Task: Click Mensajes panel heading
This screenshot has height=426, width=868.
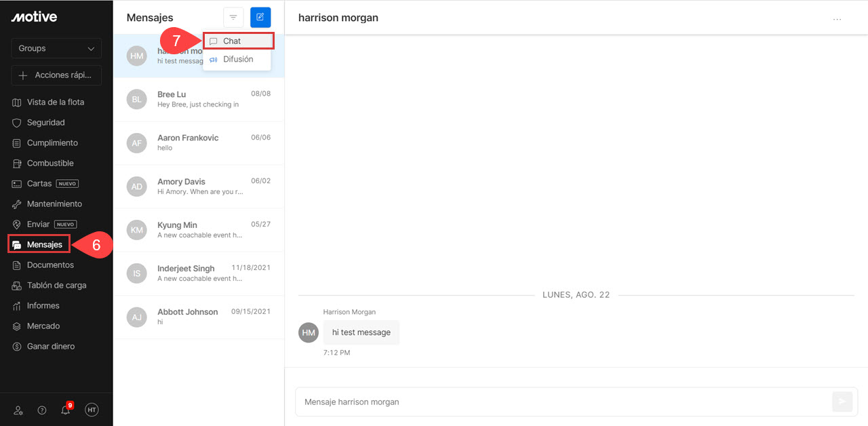Action: point(150,18)
